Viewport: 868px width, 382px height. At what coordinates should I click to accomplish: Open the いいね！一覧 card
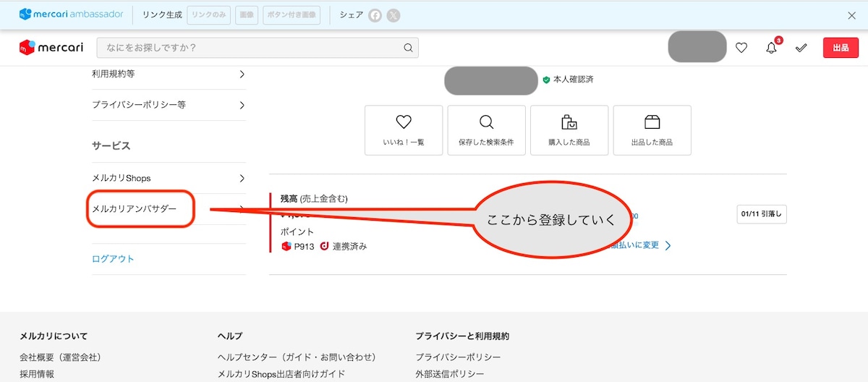click(x=404, y=130)
